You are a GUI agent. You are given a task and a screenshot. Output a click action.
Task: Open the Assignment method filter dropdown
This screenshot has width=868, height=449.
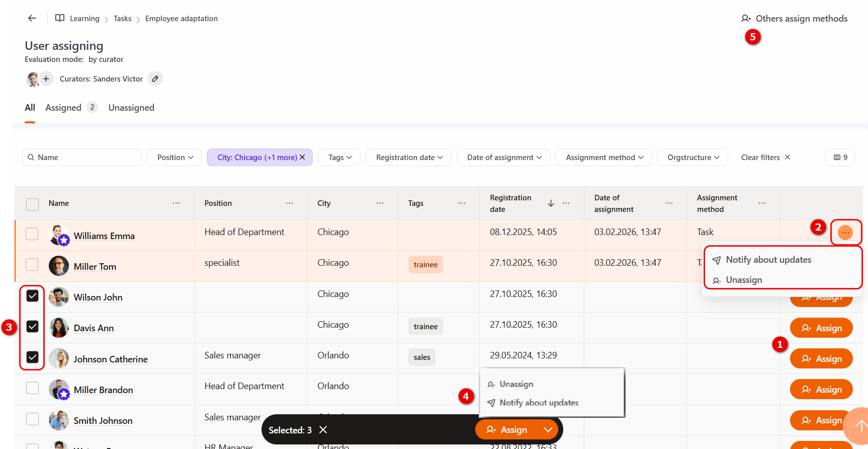point(603,158)
